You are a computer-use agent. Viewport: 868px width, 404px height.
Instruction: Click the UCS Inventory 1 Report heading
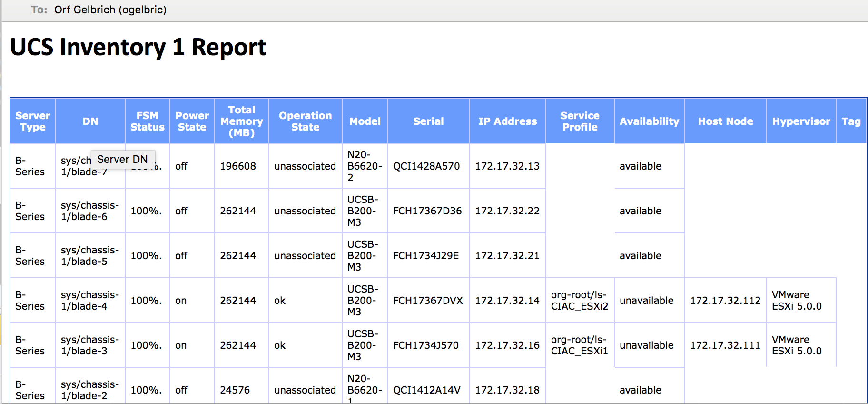[x=138, y=47]
